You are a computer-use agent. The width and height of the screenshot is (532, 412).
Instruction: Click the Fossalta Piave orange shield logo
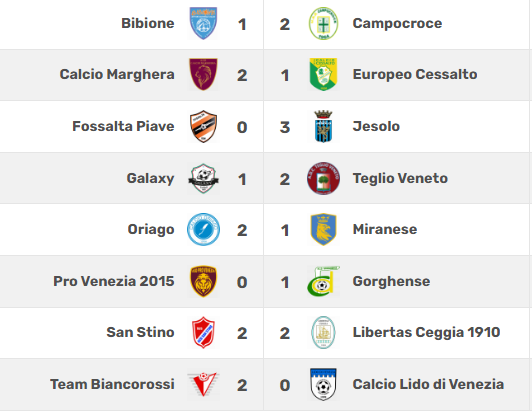coord(203,126)
